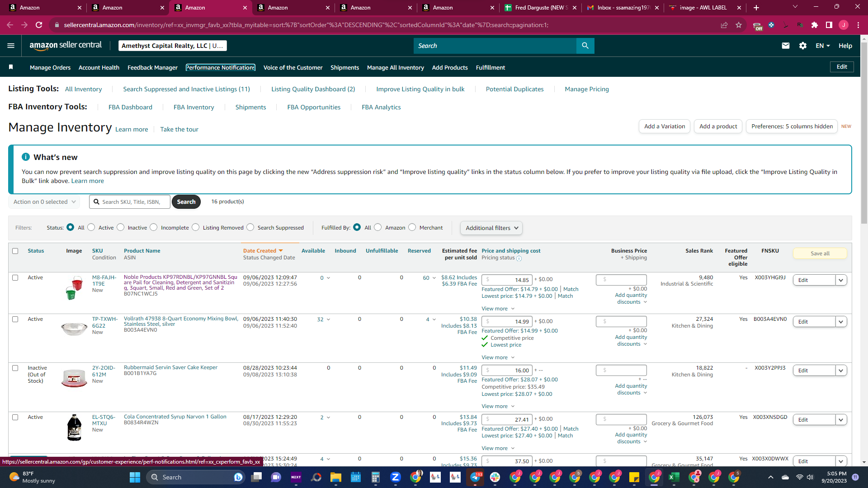The width and height of the screenshot is (868, 488).
Task: Open the Action on 0 selected dropdown
Action: pyautogui.click(x=44, y=202)
